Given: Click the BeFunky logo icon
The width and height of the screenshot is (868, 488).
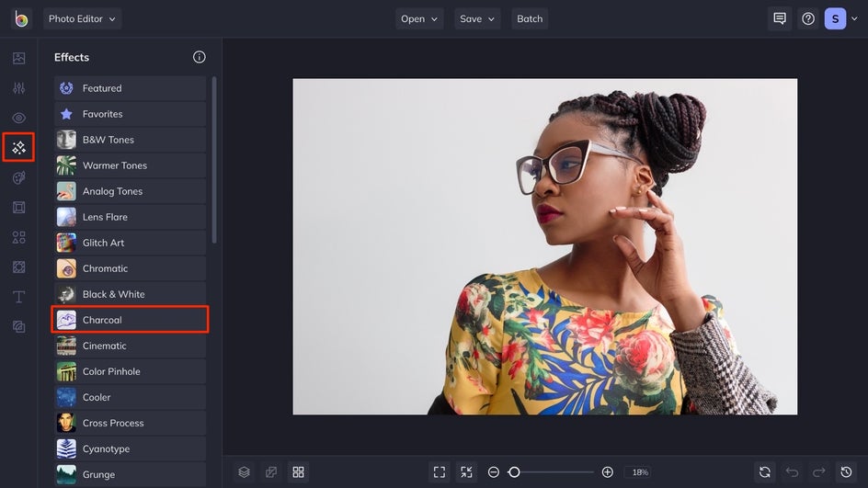Looking at the screenshot, I should click(x=21, y=18).
